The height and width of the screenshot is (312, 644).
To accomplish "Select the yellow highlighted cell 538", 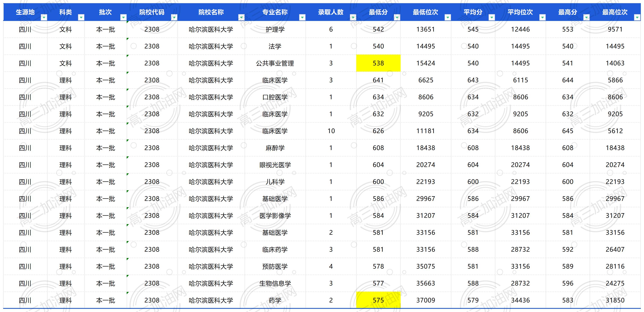I will coord(378,63).
